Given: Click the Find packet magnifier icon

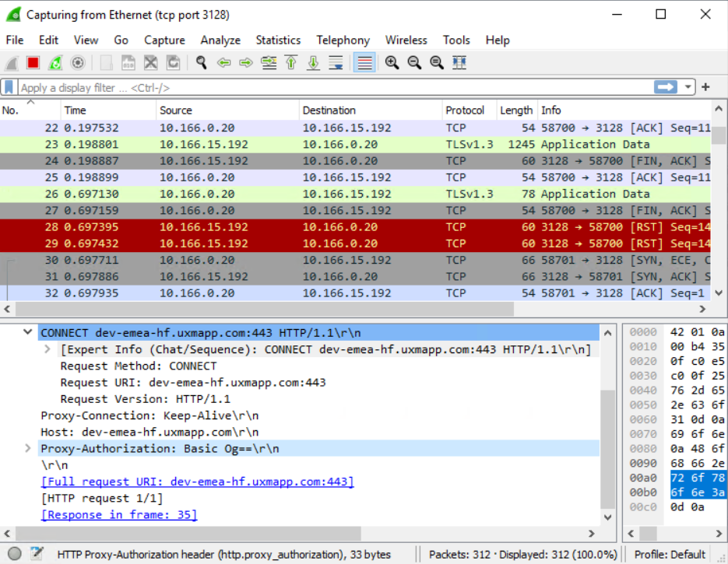Looking at the screenshot, I should tap(202, 63).
